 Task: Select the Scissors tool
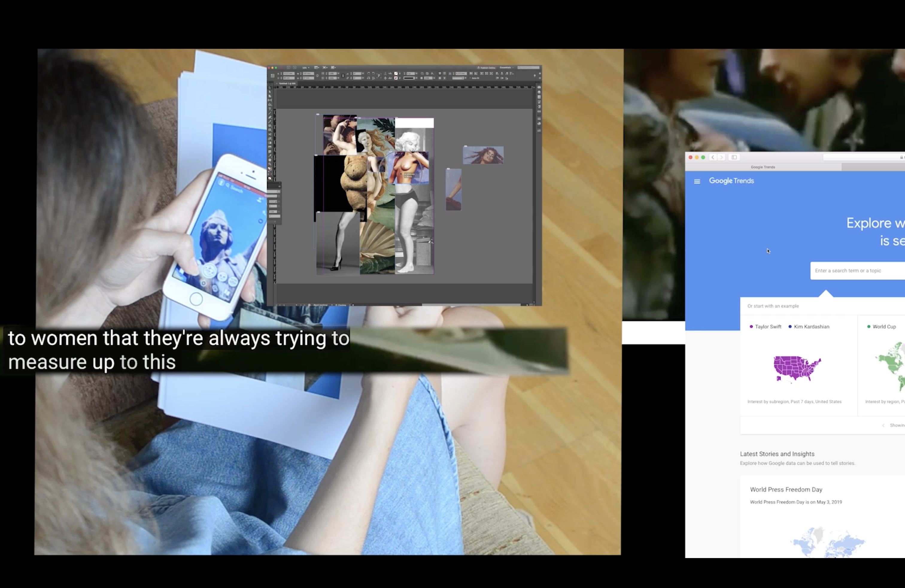[x=270, y=135]
